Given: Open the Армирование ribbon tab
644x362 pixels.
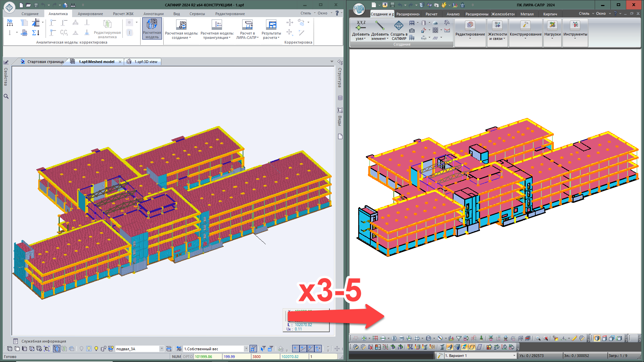Looking at the screenshot, I should 90,14.
